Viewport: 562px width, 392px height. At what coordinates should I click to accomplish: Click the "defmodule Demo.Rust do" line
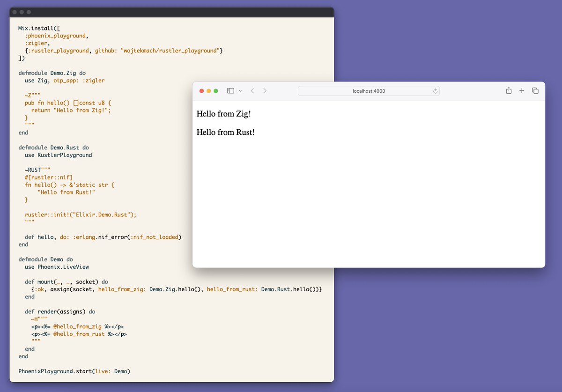[53, 148]
